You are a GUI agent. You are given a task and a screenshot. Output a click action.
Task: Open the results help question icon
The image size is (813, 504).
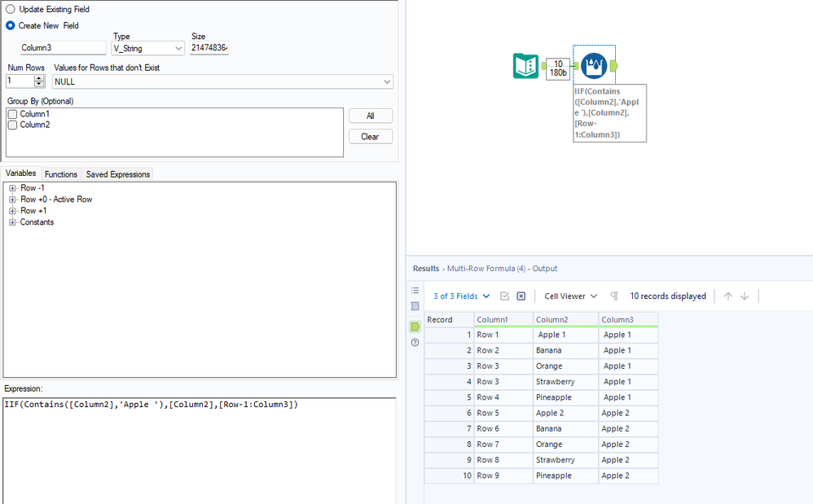click(x=415, y=343)
